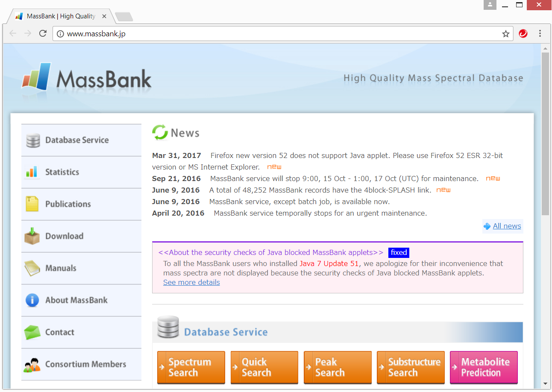Click the yellow Publications note icon
552x392 pixels.
32,204
